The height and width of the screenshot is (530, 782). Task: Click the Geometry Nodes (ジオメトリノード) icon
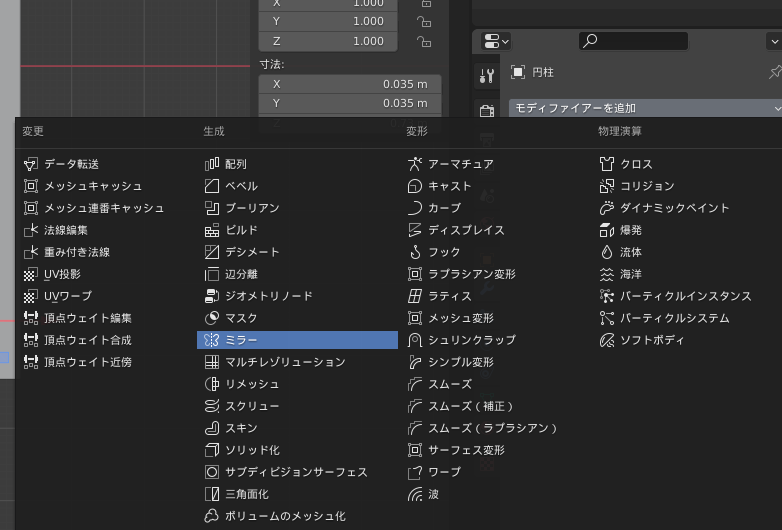[212, 296]
